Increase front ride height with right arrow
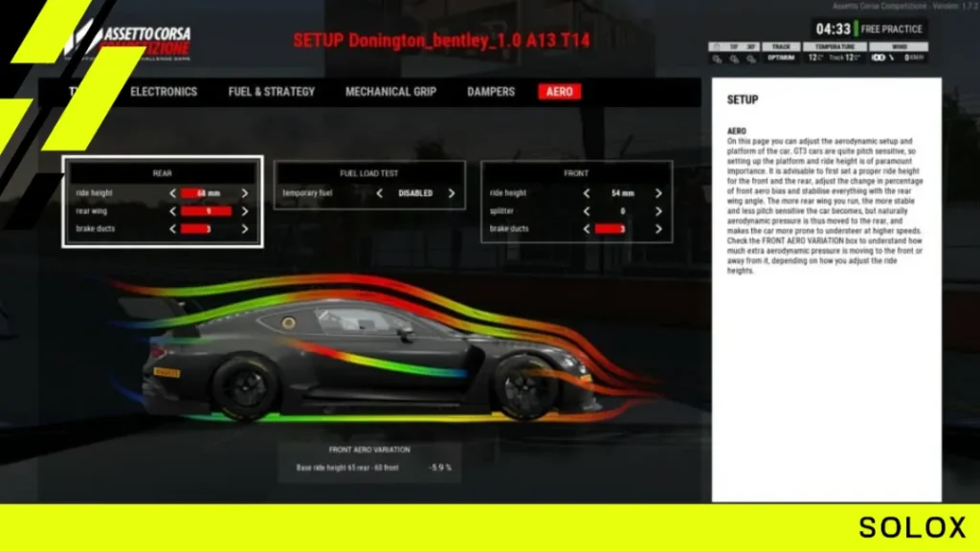Viewport: 980px width, 551px height. (658, 193)
